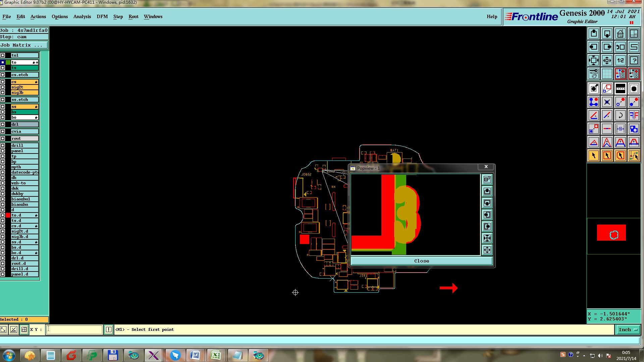Toggle the checkbox for layer sig2t

click(3, 87)
